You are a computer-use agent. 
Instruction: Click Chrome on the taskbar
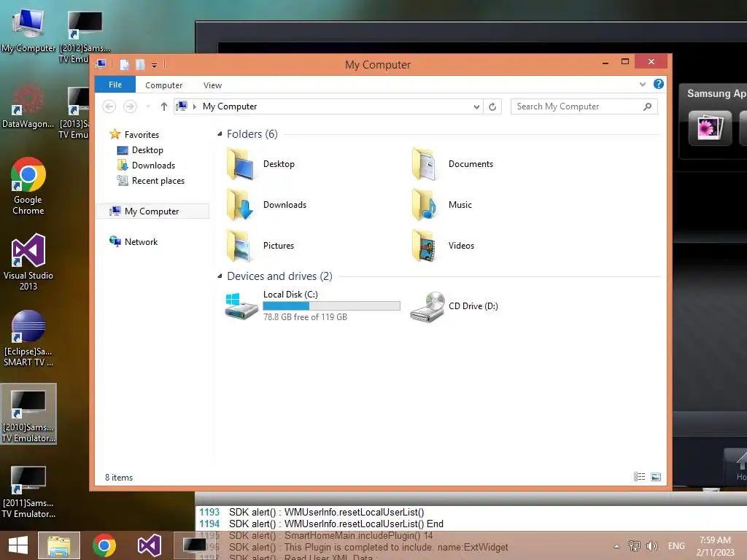(x=104, y=545)
